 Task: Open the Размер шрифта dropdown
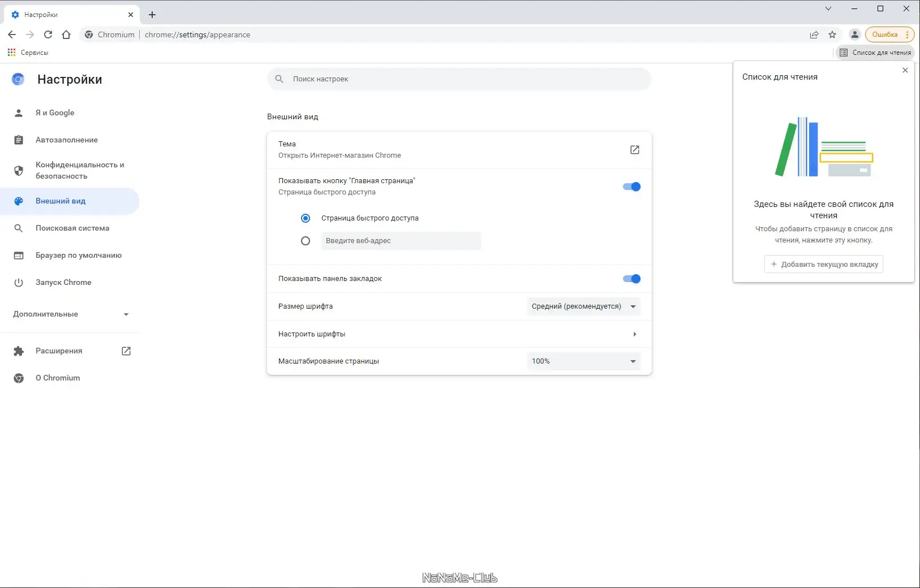584,306
